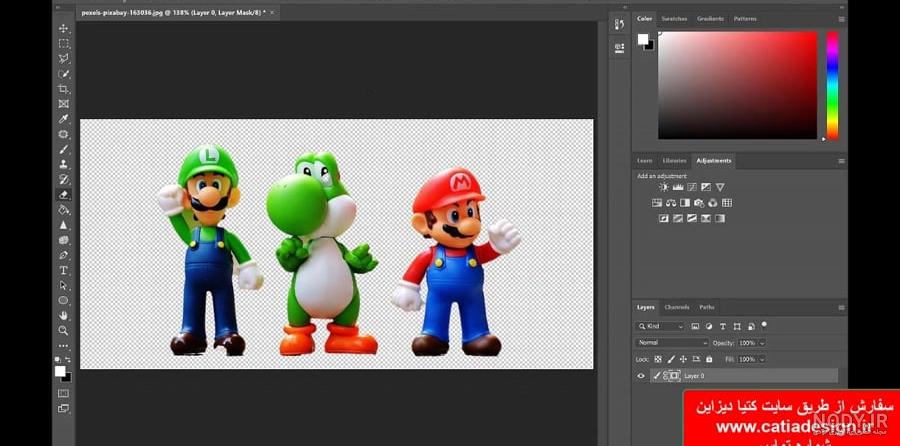The image size is (900, 446).
Task: Add a Vibrance adjustment
Action: coord(720,187)
